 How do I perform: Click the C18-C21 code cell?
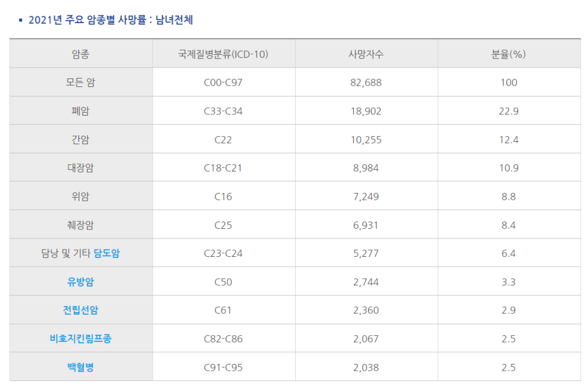pyautogui.click(x=223, y=168)
